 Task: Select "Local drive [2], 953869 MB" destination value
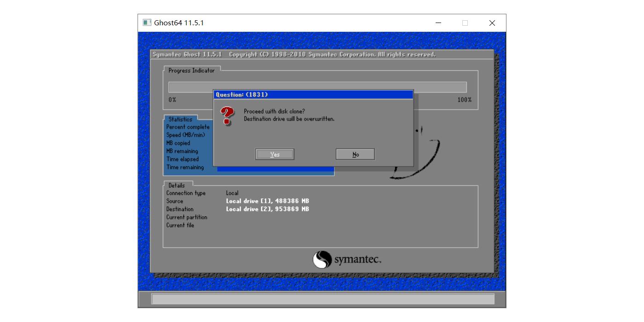pos(267,209)
